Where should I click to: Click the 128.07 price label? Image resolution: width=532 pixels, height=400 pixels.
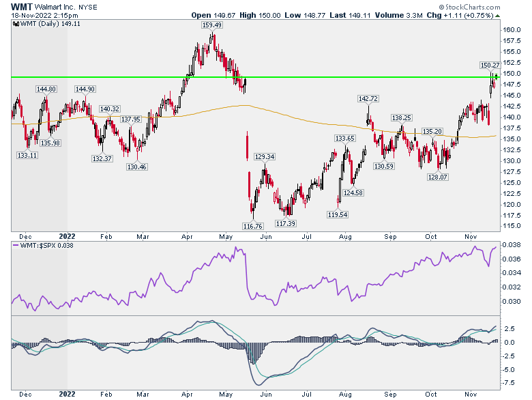437,177
